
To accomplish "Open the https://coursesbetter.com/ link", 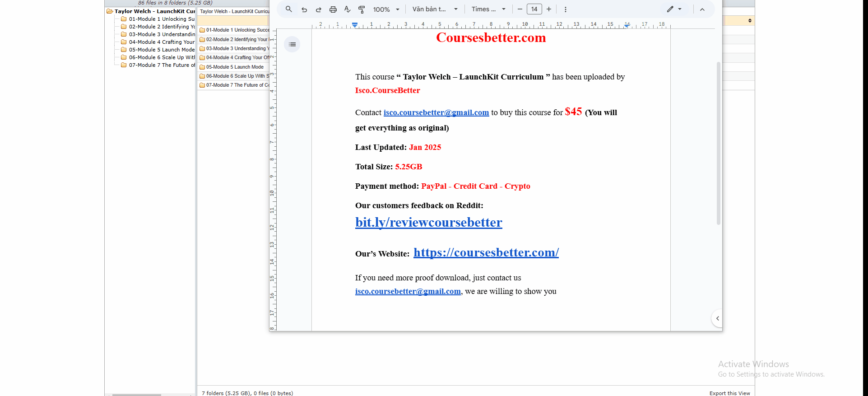I will pyautogui.click(x=486, y=252).
